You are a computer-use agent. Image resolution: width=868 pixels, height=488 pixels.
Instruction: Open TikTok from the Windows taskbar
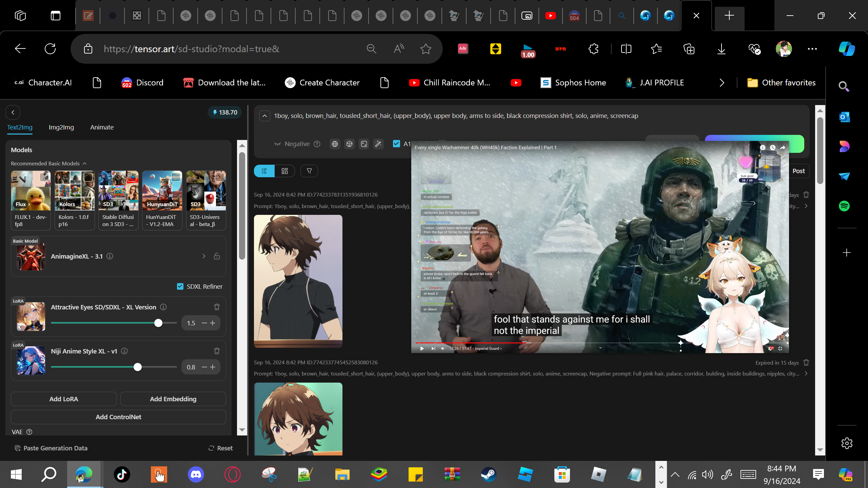tap(122, 474)
